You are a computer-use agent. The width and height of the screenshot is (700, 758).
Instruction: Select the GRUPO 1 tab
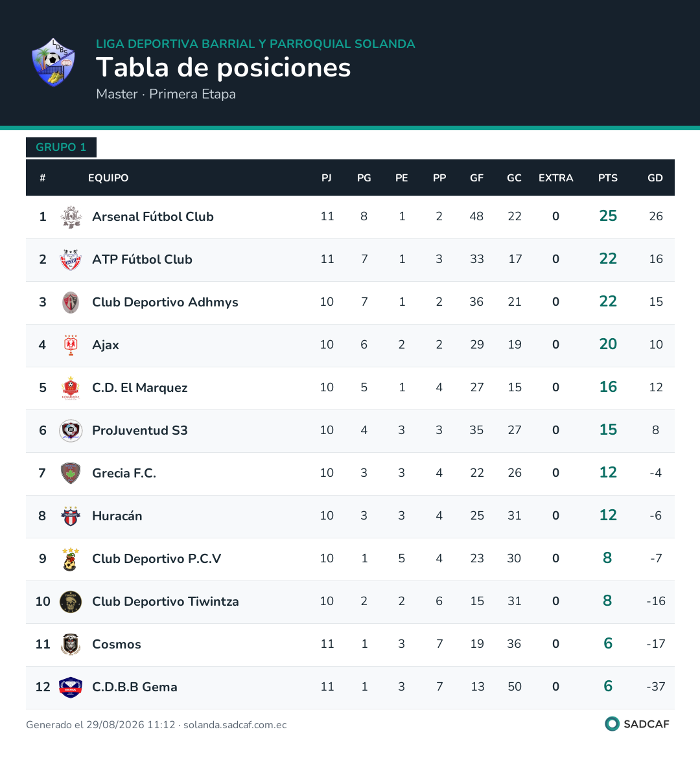point(61,148)
